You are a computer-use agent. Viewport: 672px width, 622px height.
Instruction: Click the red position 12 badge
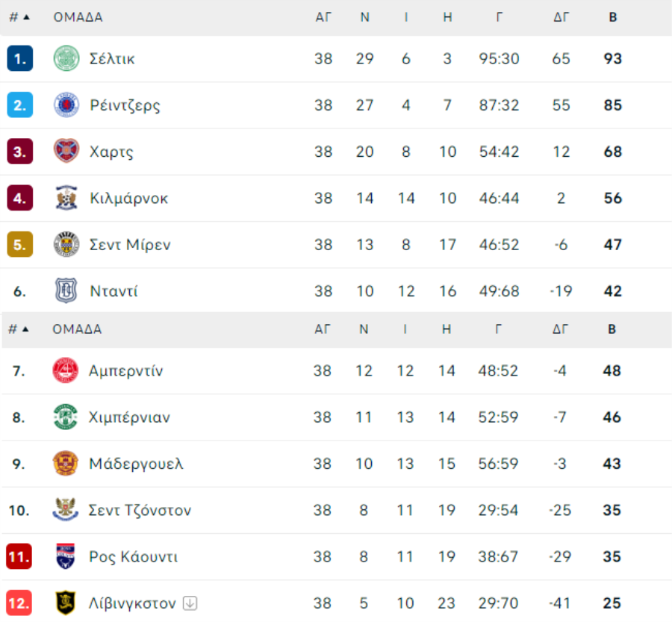tap(19, 603)
